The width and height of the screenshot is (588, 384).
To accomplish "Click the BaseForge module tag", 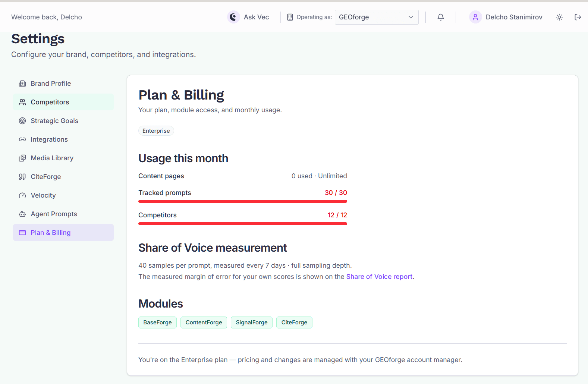I will pyautogui.click(x=157, y=322).
